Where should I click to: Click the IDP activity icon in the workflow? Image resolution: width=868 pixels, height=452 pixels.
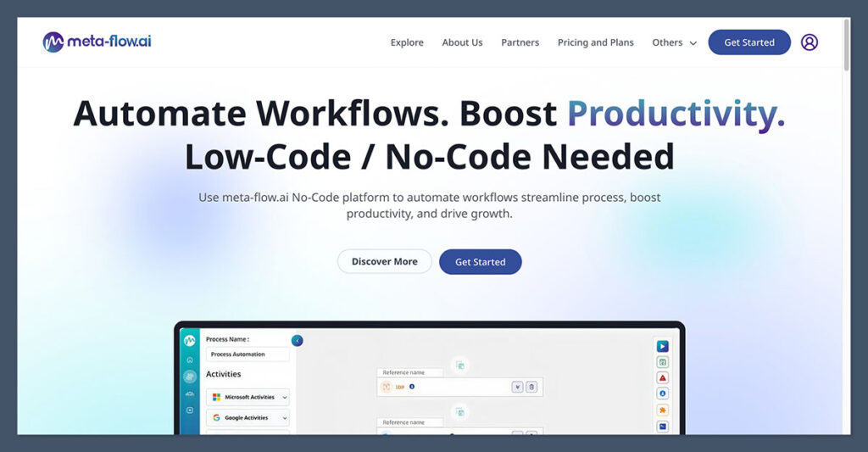[387, 388]
